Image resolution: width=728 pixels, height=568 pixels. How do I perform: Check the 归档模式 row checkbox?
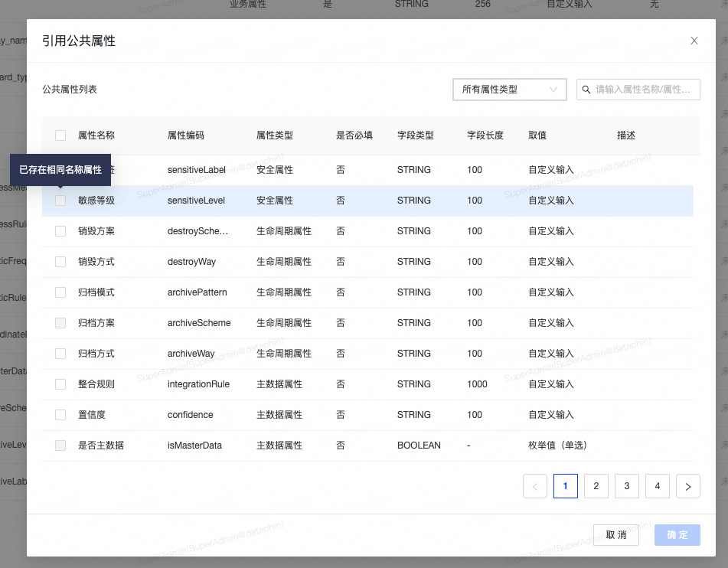click(60, 292)
